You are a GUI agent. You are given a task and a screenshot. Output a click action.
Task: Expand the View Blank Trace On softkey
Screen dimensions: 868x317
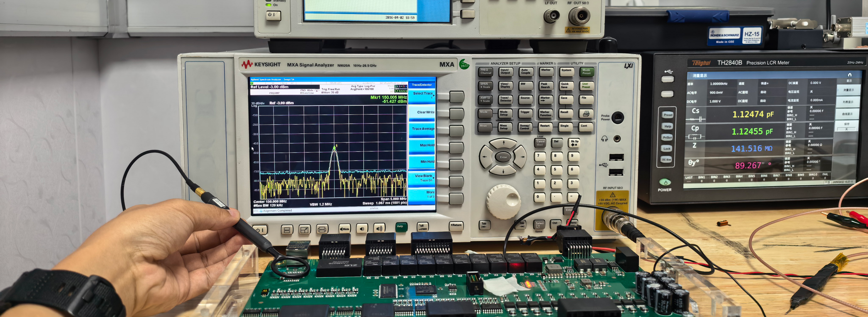(x=422, y=179)
